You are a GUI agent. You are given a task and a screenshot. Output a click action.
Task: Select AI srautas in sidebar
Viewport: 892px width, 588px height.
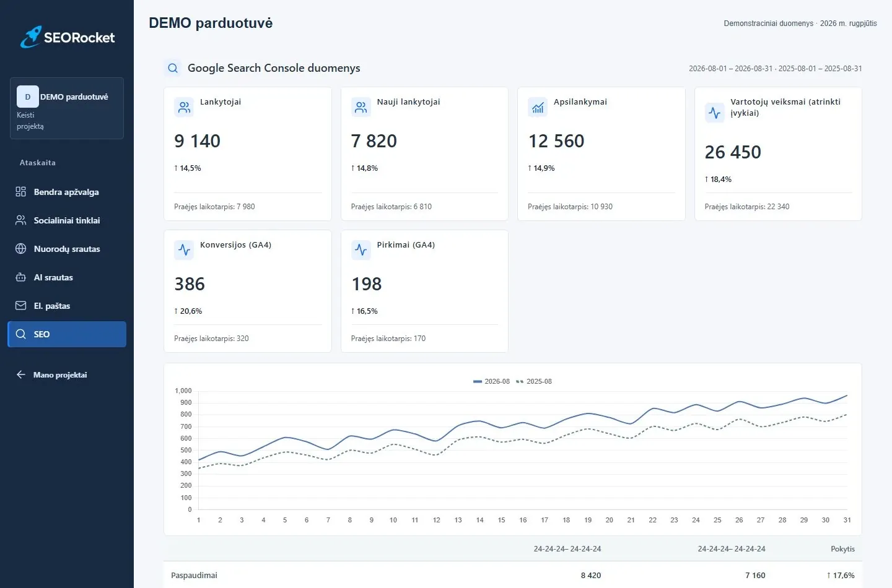point(67,277)
